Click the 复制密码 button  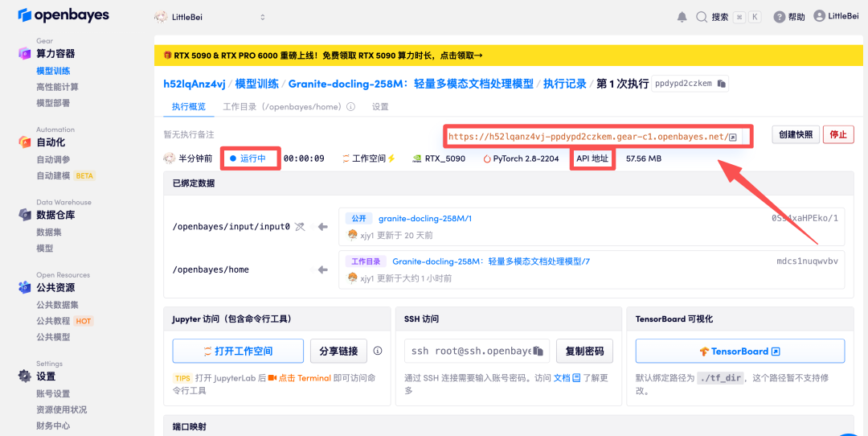click(x=584, y=351)
